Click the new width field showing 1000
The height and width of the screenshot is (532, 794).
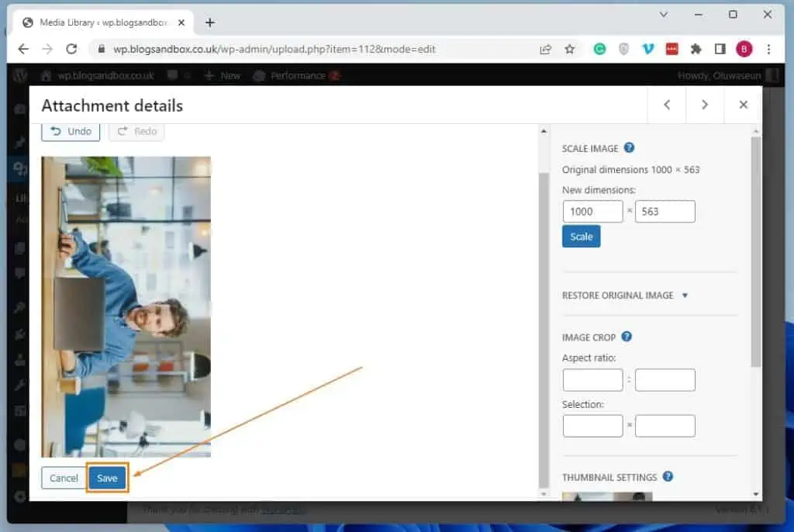[592, 211]
